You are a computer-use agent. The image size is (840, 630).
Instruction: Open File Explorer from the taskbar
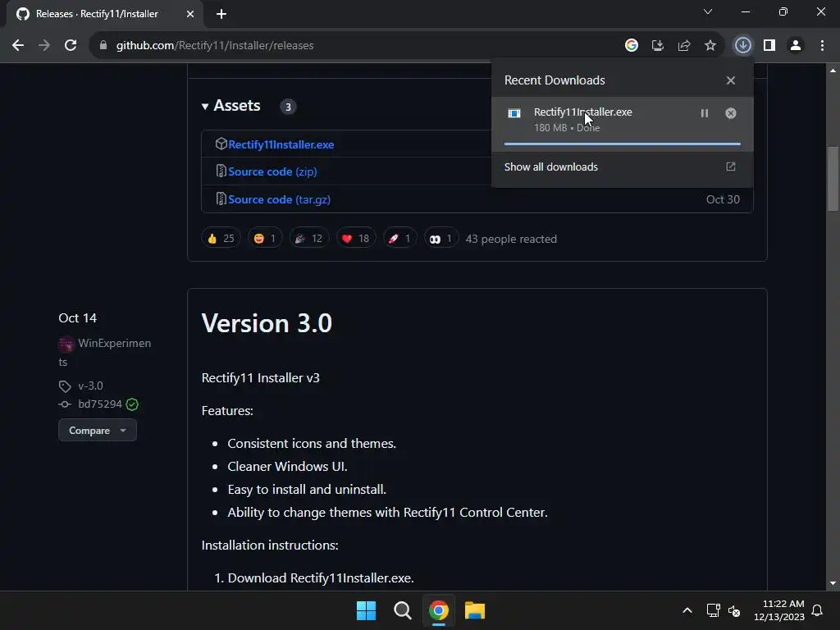pyautogui.click(x=475, y=610)
